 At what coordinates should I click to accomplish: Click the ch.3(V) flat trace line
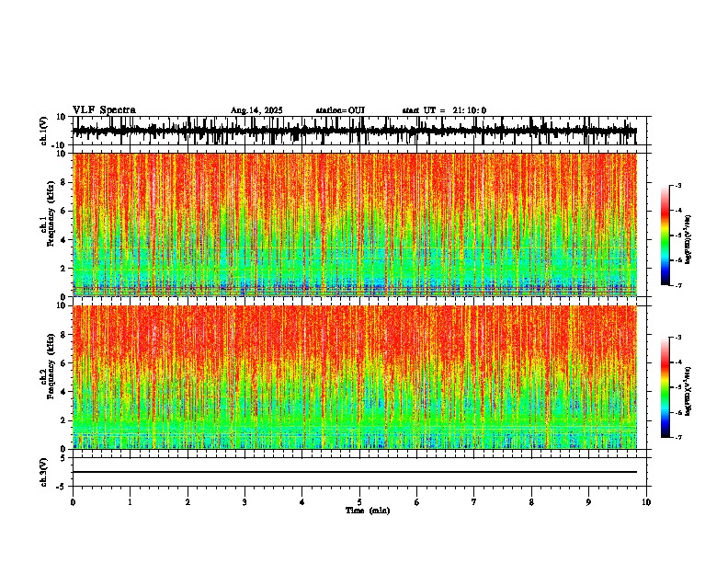355,472
